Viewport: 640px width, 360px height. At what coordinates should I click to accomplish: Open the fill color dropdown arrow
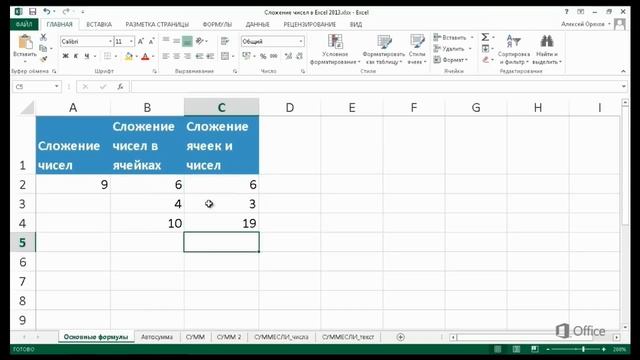[x=136, y=56]
